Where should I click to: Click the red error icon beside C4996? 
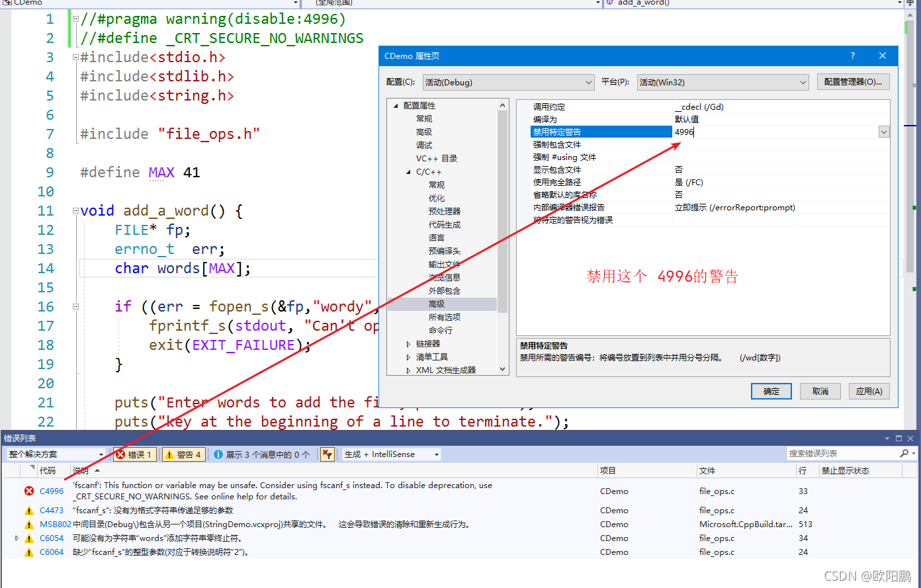(29, 491)
